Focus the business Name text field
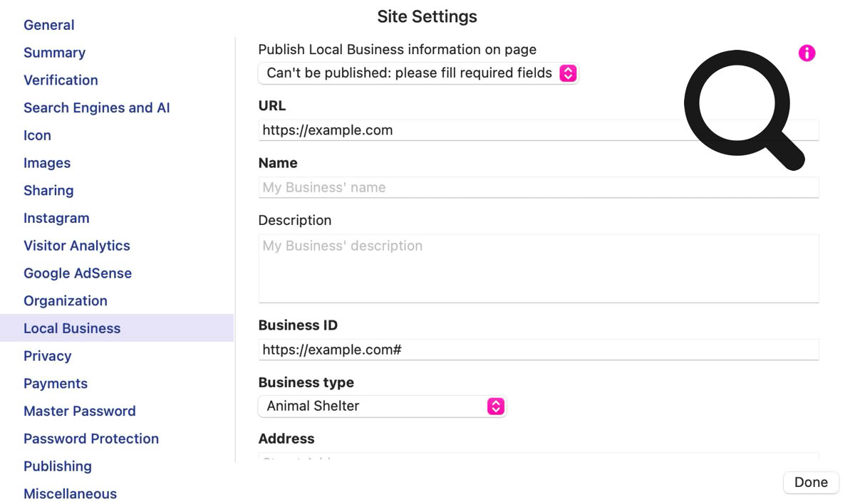The height and width of the screenshot is (504, 855). (x=538, y=188)
